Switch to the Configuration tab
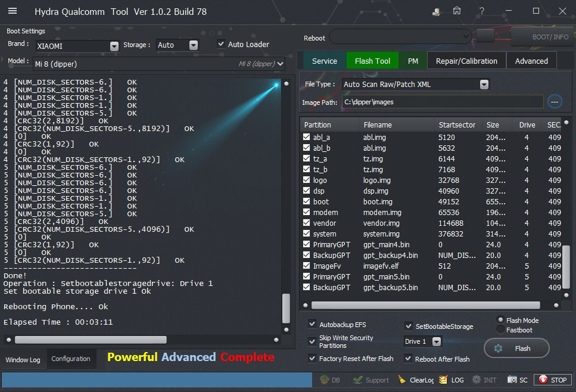 70,359
